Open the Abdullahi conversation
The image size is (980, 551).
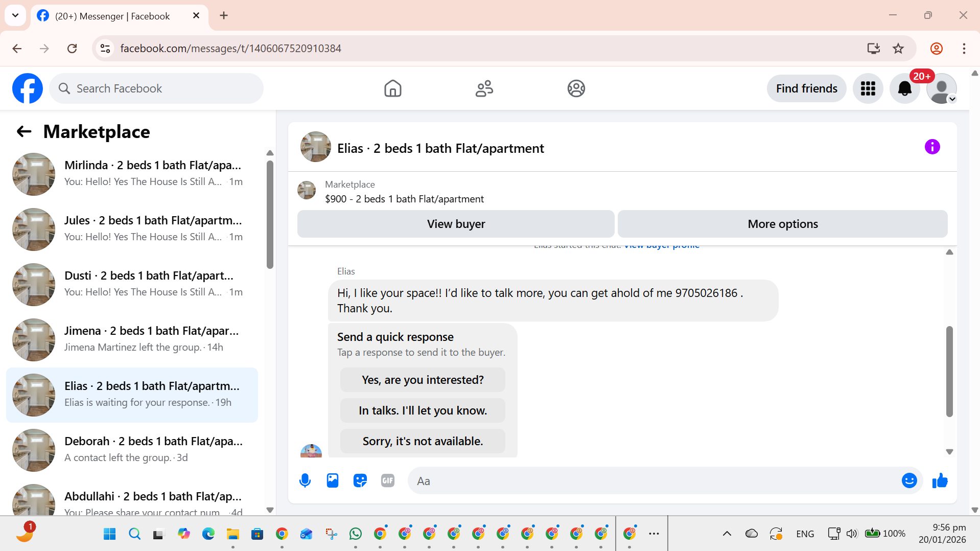coord(132,497)
